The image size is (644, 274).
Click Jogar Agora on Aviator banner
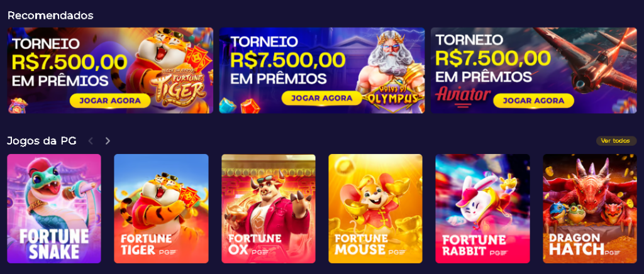533,101
